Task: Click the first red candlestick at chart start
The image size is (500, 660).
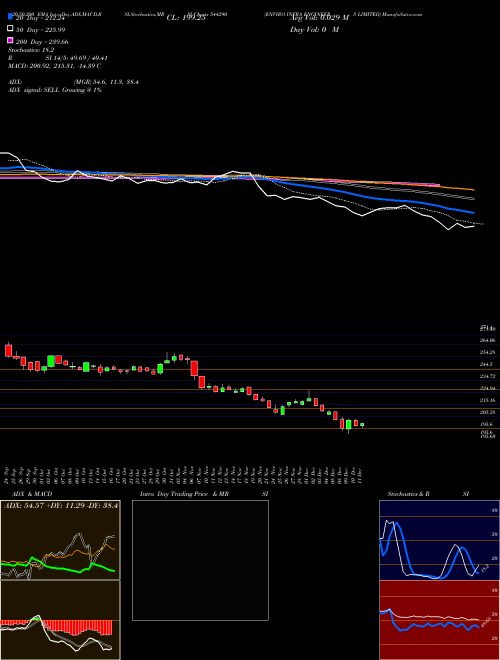Action: point(8,350)
